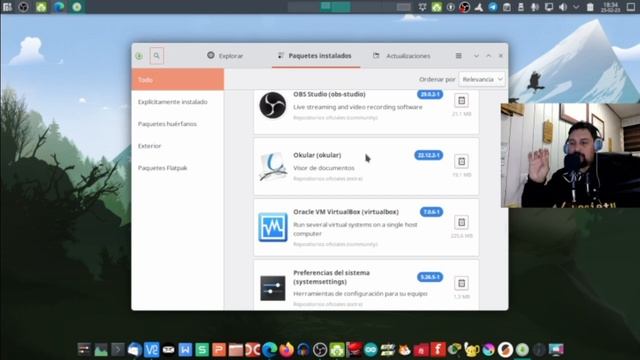The image size is (640, 360).
Task: Click the remove trash icon for OBS Studio
Action: coord(461,100)
